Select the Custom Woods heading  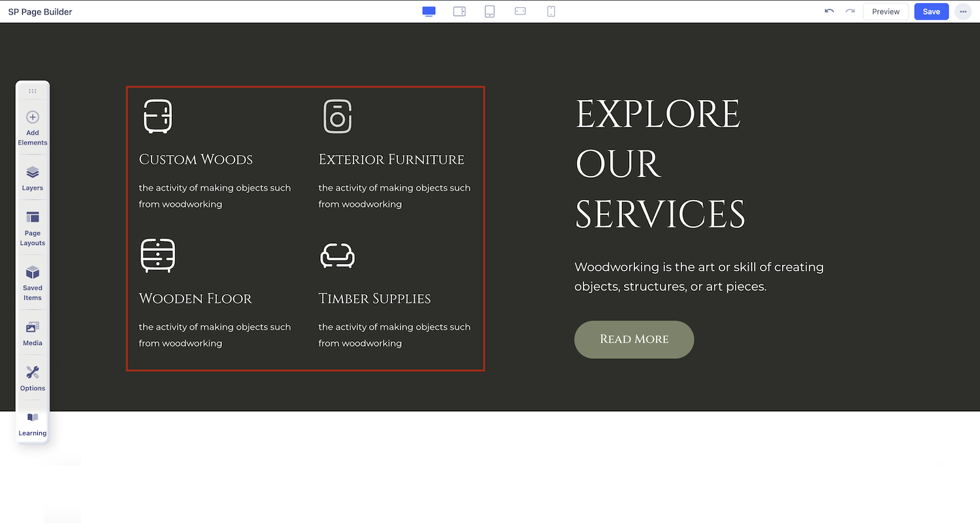(196, 159)
